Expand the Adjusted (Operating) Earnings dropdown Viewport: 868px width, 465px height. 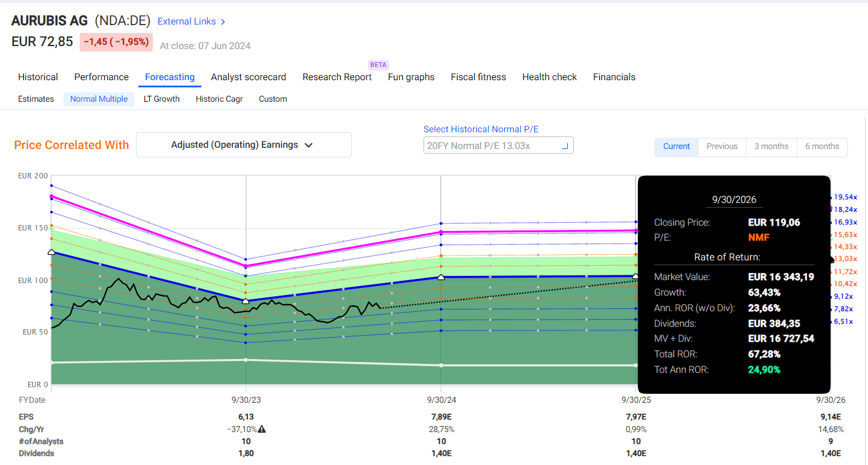[243, 145]
